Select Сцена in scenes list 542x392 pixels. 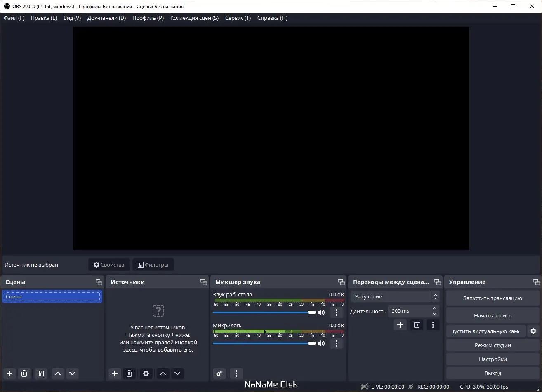tap(52, 296)
